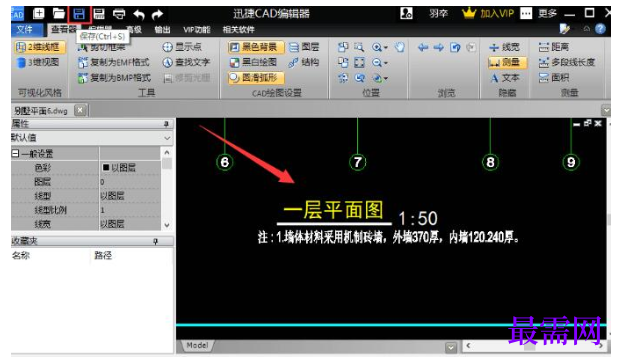This screenshot has height=362, width=620.
Task: Open the 相关软件 tab
Action: pyautogui.click(x=238, y=29)
